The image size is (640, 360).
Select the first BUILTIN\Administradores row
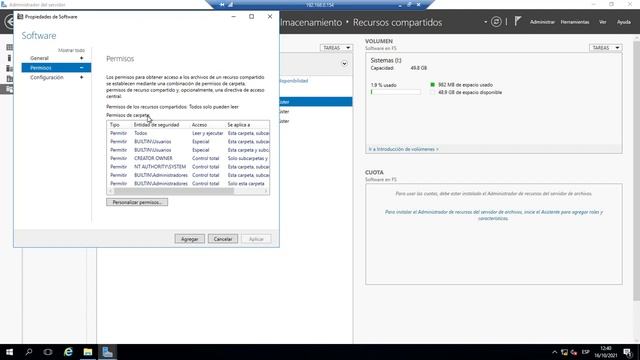(188, 175)
